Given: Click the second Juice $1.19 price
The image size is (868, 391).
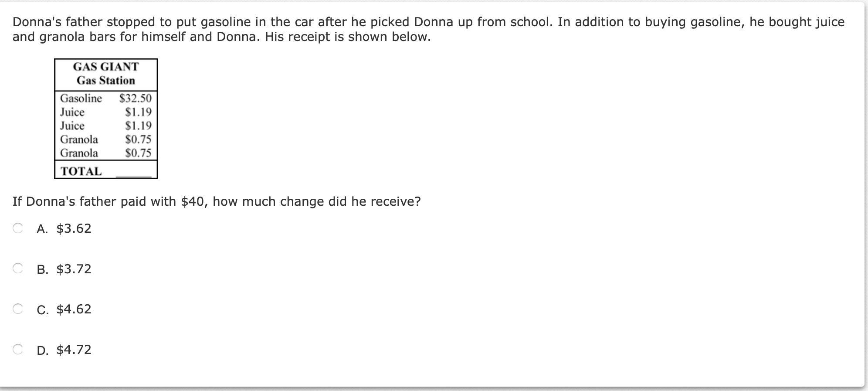Looking at the screenshot, I should [x=138, y=126].
